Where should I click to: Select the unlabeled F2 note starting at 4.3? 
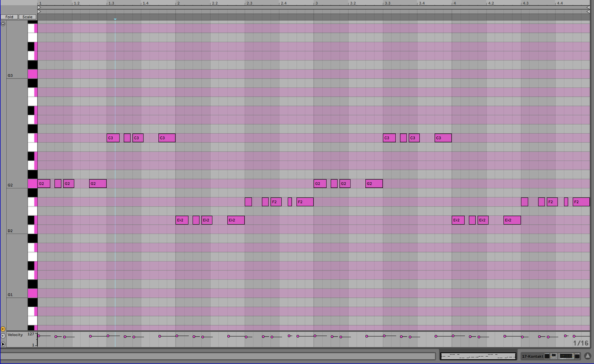tap(524, 202)
